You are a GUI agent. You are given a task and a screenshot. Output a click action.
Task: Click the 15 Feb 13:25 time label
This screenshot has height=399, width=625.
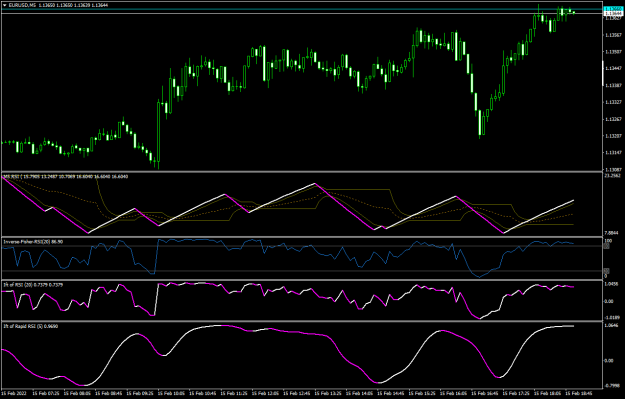pos(328,393)
